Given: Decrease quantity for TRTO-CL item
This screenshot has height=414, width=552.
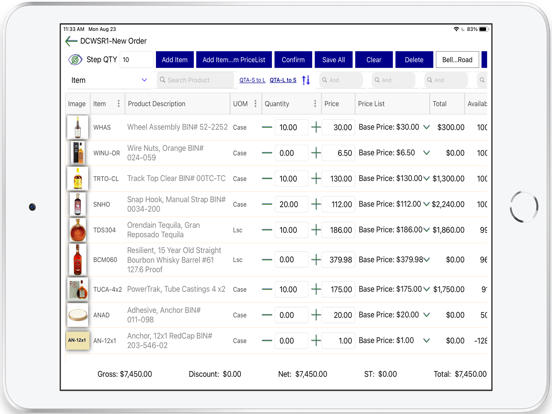Looking at the screenshot, I should (x=267, y=178).
